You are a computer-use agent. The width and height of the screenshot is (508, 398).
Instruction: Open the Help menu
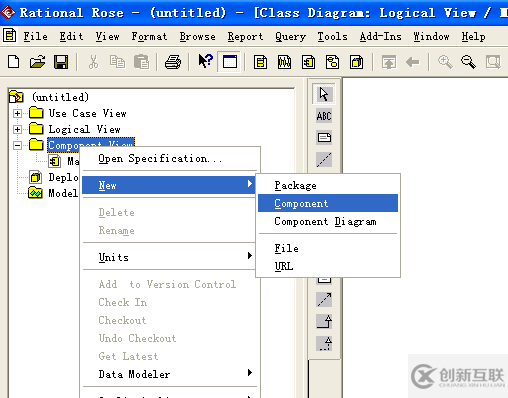[473, 36]
